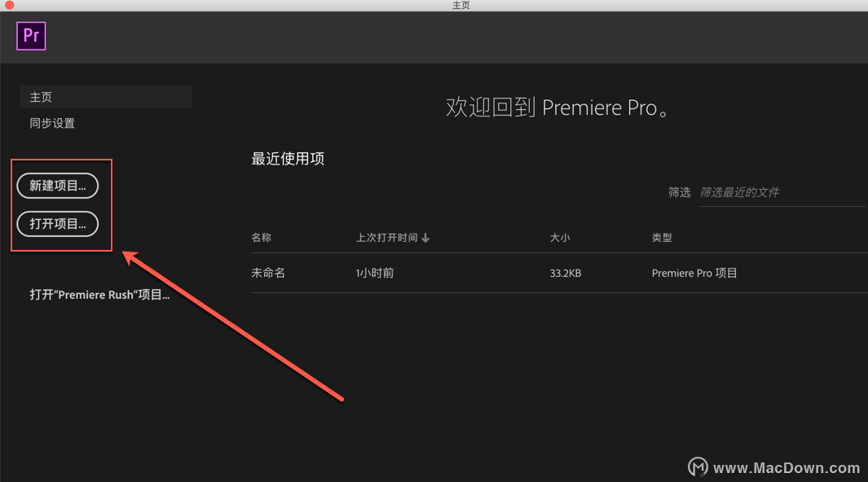Open 同步设置 in the sidebar
The image size is (868, 482).
coord(52,123)
